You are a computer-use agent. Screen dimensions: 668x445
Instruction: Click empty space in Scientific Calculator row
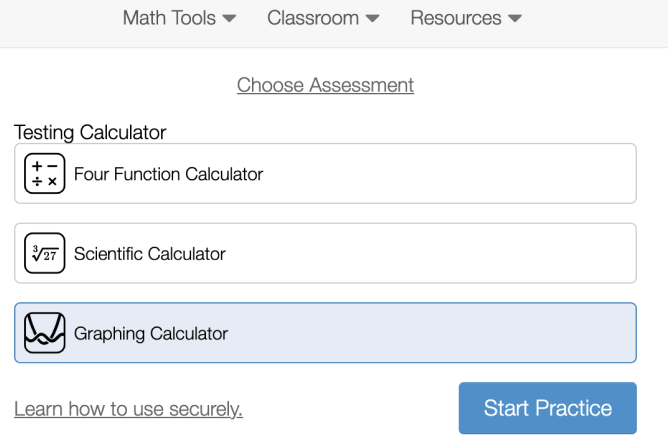[430, 253]
